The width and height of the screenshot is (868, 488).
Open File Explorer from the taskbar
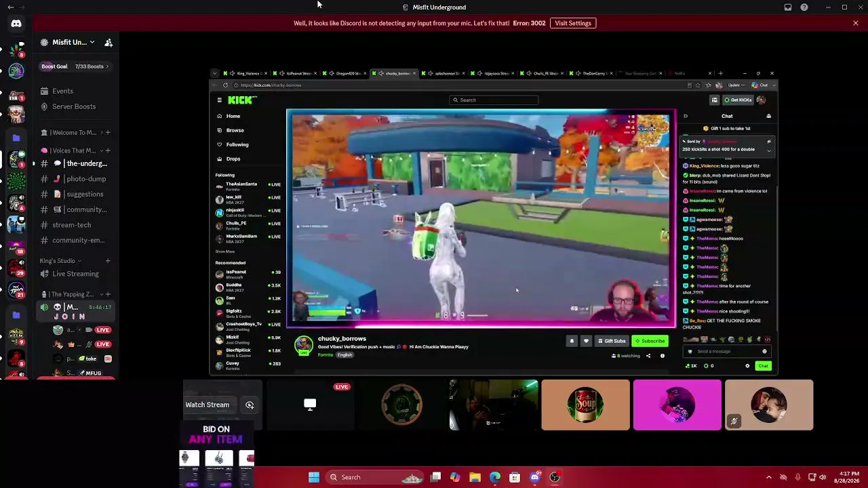pyautogui.click(x=475, y=477)
